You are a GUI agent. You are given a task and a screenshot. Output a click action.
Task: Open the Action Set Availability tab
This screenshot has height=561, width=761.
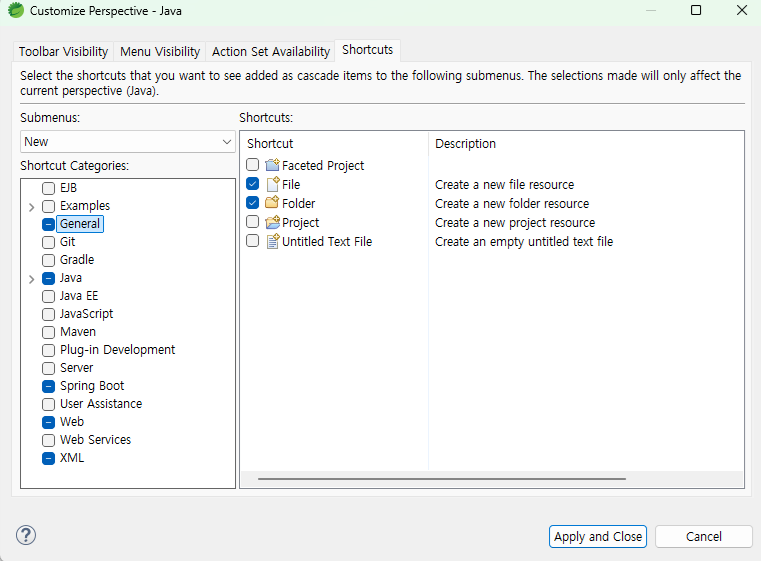tap(271, 51)
